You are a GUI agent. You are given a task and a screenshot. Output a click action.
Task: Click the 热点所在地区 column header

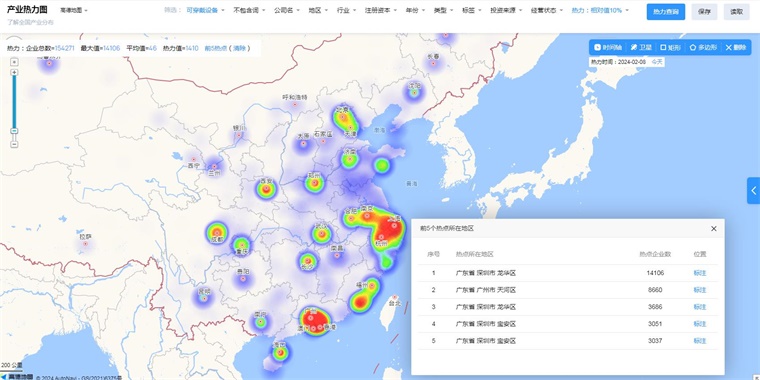(475, 254)
